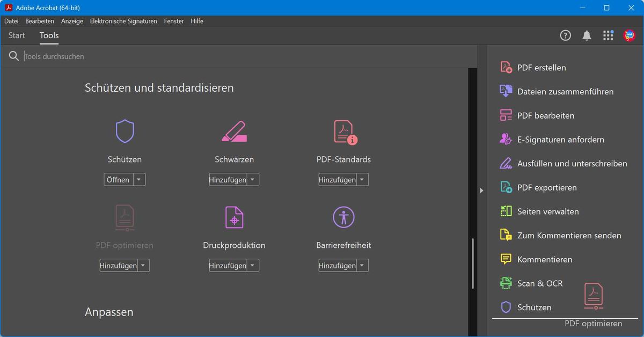Image resolution: width=644 pixels, height=337 pixels.
Task: Click the Anpassen section heading
Action: click(109, 312)
